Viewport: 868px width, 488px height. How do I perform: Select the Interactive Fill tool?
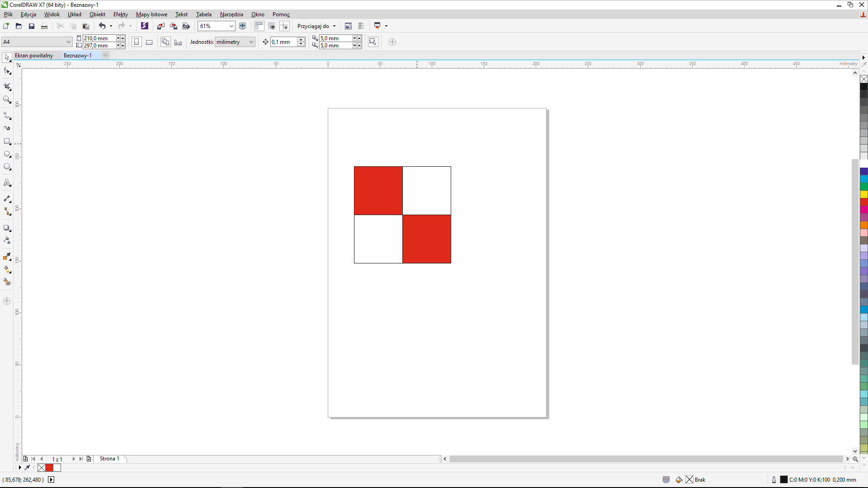click(7, 269)
